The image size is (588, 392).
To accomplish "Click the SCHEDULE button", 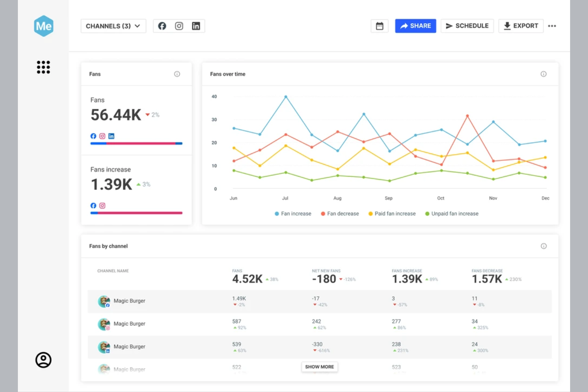I will click(x=467, y=26).
